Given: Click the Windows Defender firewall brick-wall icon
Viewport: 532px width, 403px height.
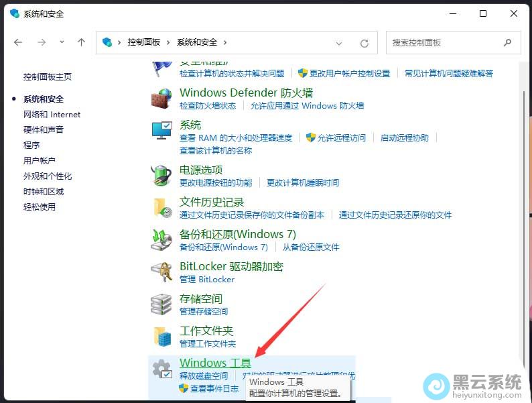Looking at the screenshot, I should pyautogui.click(x=161, y=99).
